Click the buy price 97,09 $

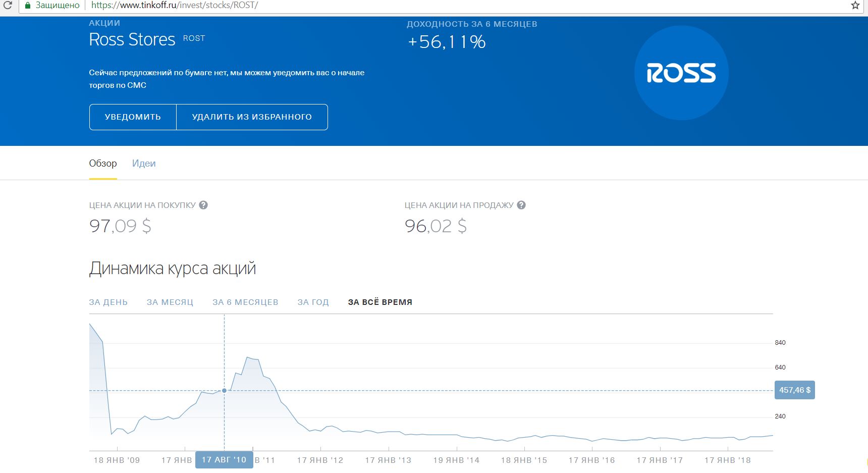coord(120,226)
